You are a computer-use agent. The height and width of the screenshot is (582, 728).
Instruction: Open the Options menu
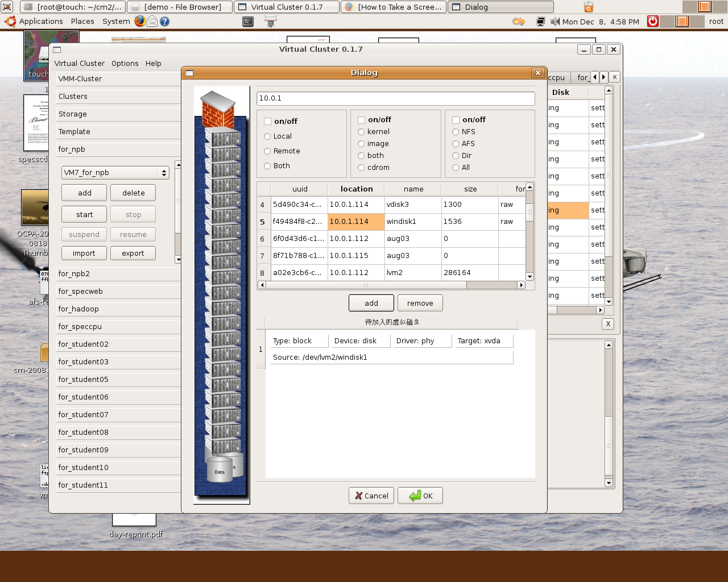point(125,64)
